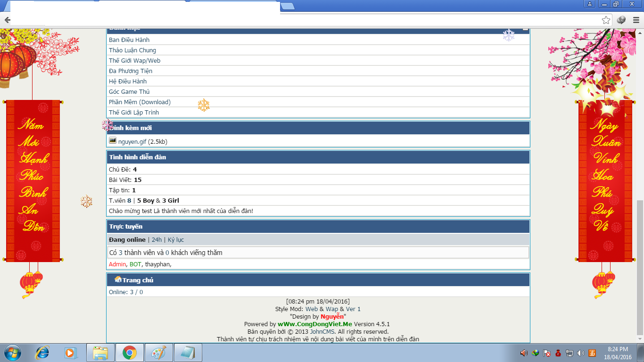Click the home icon beside Trang chủ
This screenshot has height=362, width=644.
[x=118, y=280]
